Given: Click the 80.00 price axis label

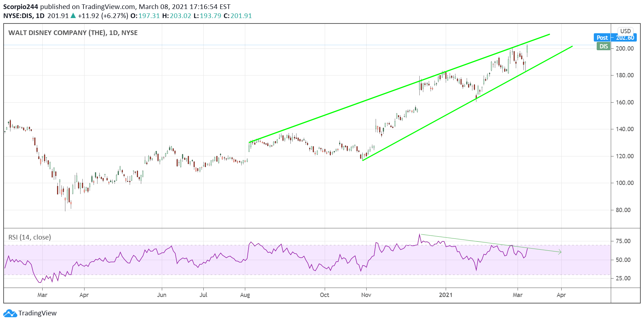Looking at the screenshot, I should (x=623, y=210).
